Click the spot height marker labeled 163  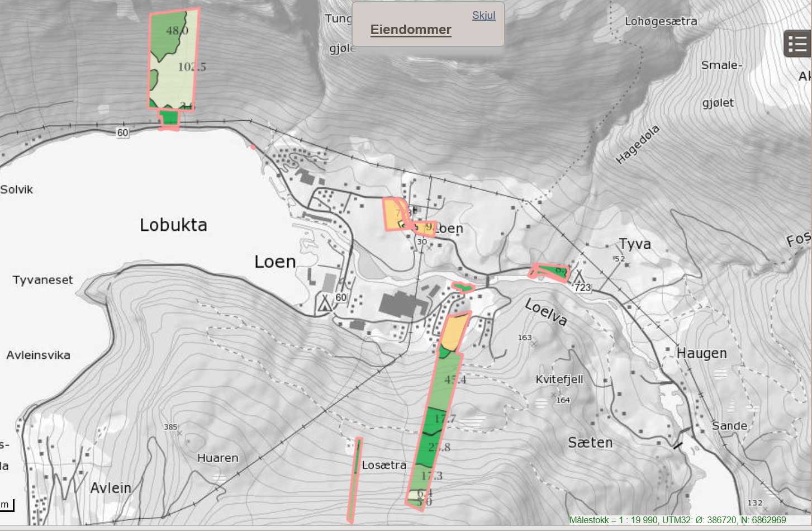(x=533, y=344)
